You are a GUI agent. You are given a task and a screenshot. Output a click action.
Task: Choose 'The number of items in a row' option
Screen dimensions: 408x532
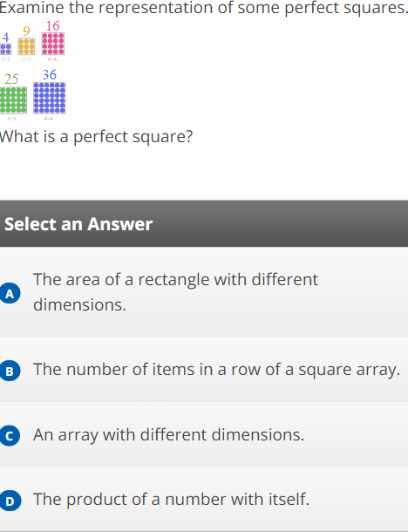coord(204,370)
